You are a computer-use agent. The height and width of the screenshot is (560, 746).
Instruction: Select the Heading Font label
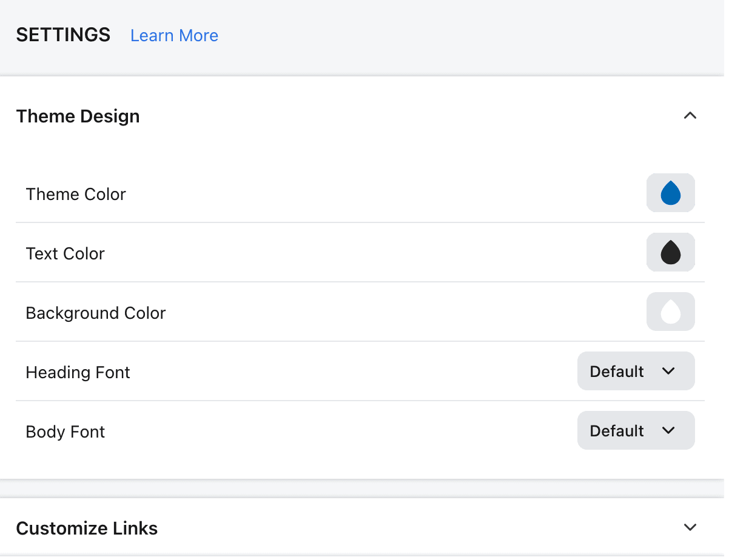click(x=78, y=373)
